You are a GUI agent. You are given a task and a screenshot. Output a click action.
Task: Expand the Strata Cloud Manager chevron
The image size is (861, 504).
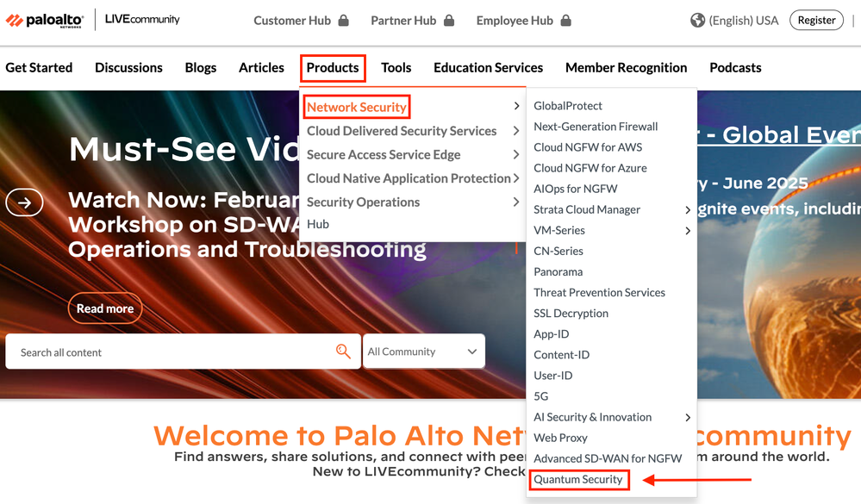point(688,209)
